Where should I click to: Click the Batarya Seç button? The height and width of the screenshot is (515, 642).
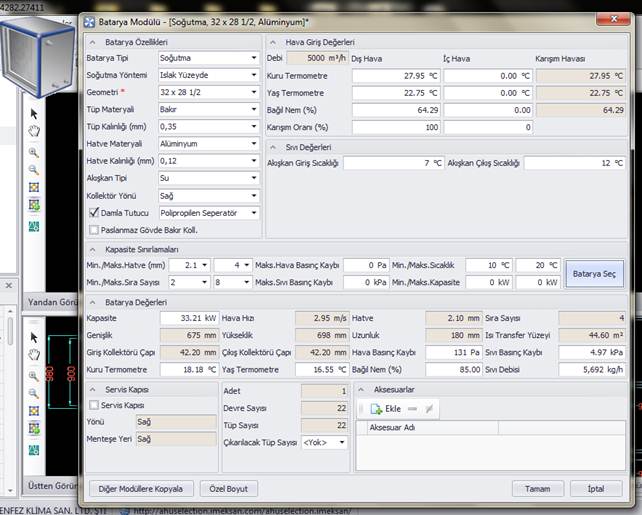point(597,272)
